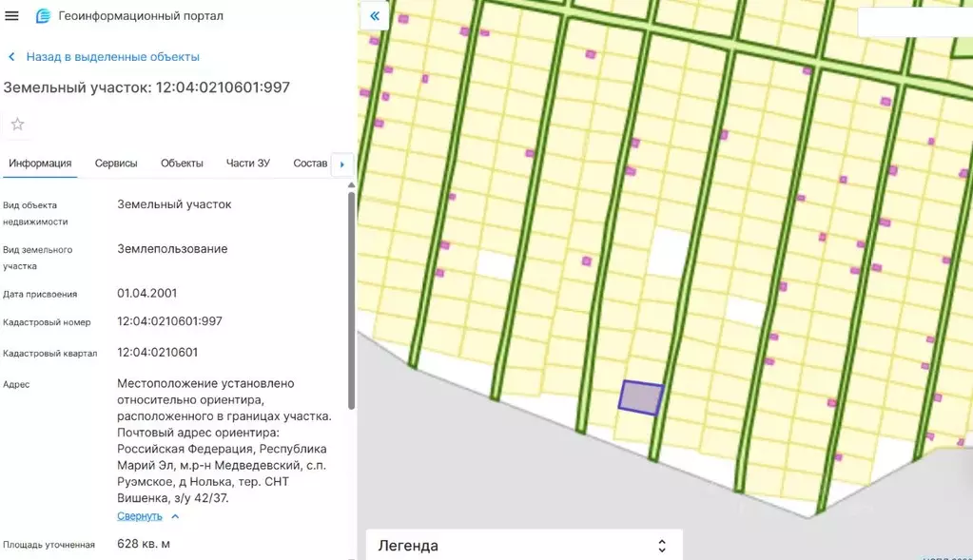Screen dimensions: 973x560
Task: Click the back arrow beside Назад
Action: tap(11, 56)
